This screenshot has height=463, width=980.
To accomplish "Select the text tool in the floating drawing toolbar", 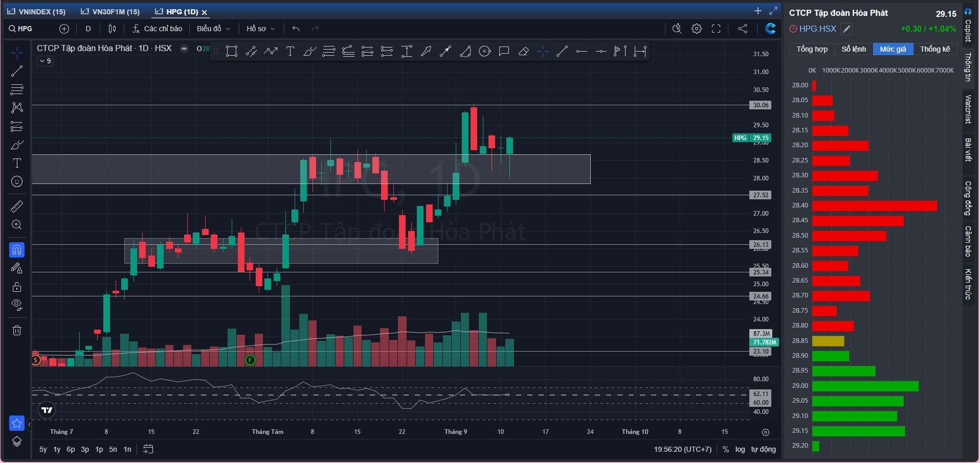I will (290, 51).
